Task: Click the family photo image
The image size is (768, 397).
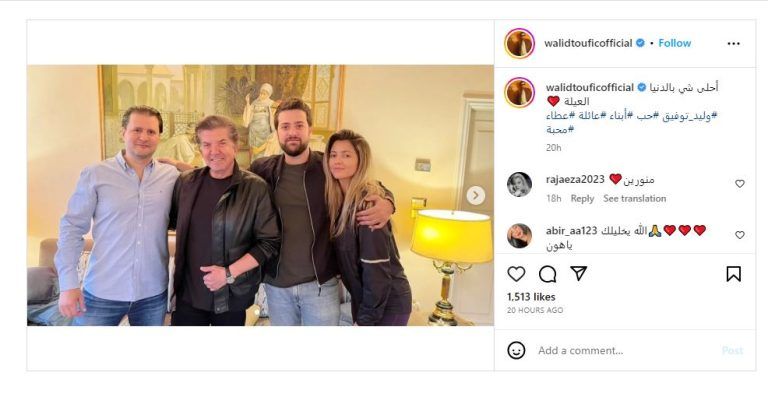Action: (260, 195)
